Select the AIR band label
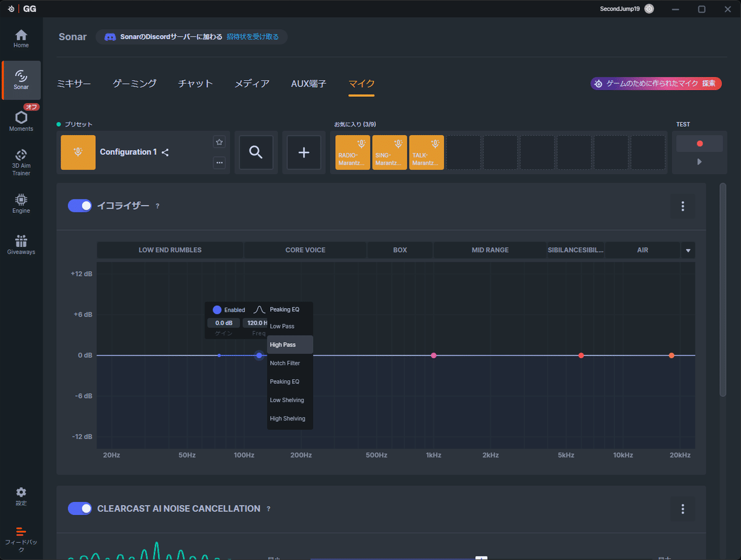This screenshot has width=741, height=560. coord(642,250)
